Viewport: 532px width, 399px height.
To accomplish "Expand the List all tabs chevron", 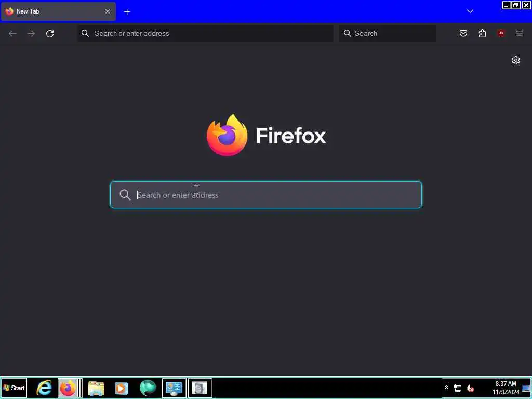I will pos(470,11).
